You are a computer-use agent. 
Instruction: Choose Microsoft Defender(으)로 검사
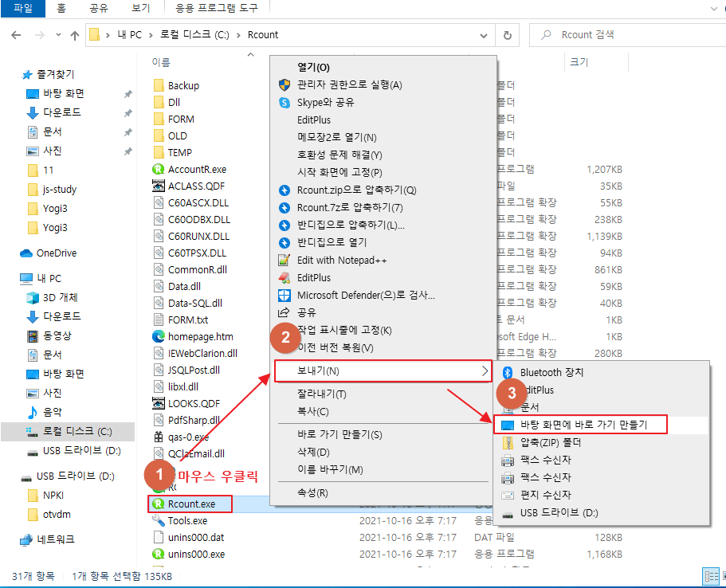[x=366, y=295]
